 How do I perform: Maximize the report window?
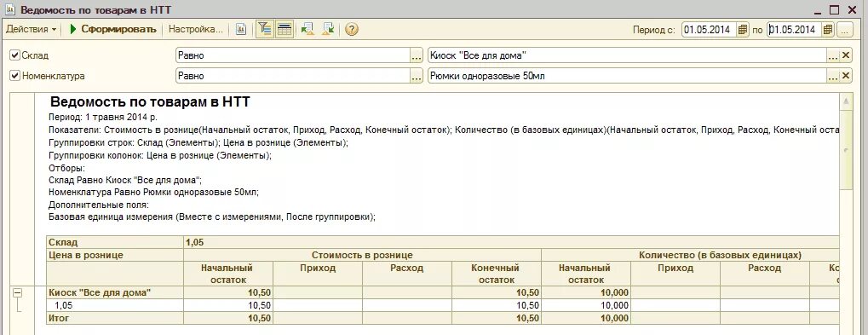[x=834, y=9]
